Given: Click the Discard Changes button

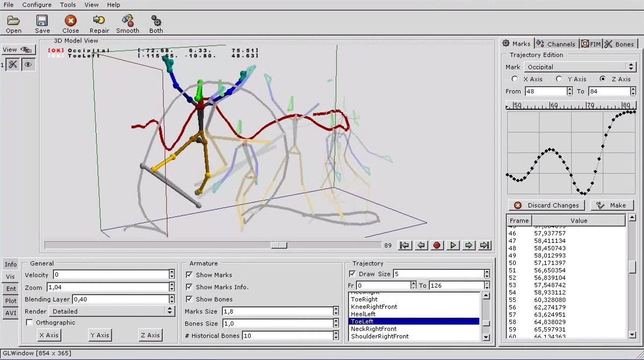Looking at the screenshot, I should [547, 205].
